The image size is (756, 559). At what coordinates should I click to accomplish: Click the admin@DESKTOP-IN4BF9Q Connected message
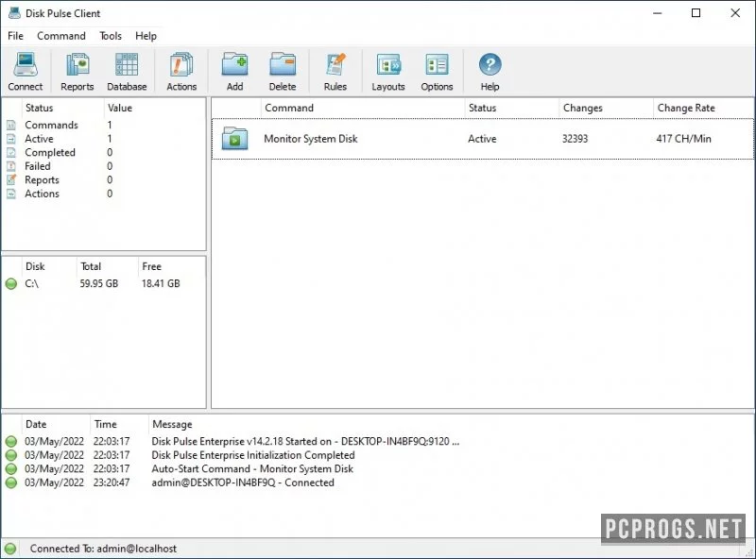click(x=243, y=483)
